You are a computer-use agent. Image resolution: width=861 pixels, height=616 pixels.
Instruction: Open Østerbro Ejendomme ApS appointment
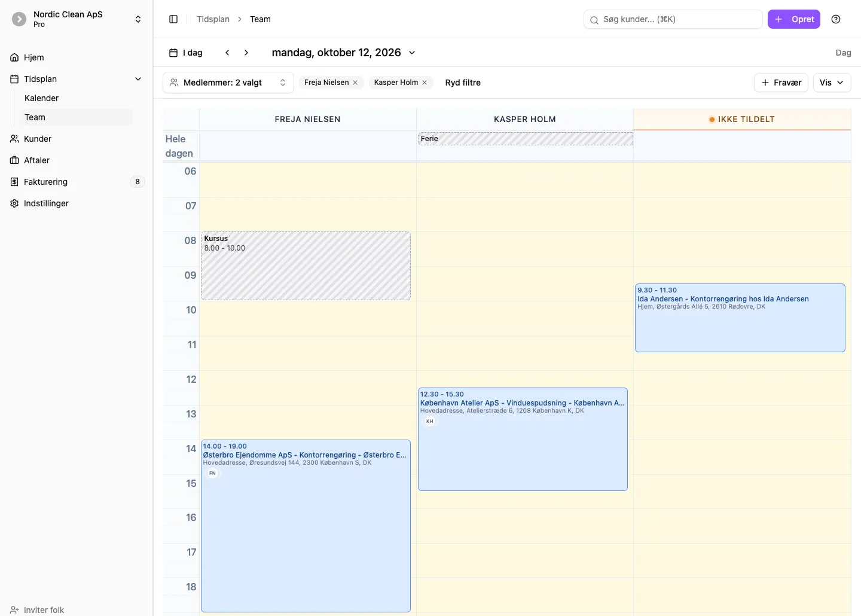(306, 526)
